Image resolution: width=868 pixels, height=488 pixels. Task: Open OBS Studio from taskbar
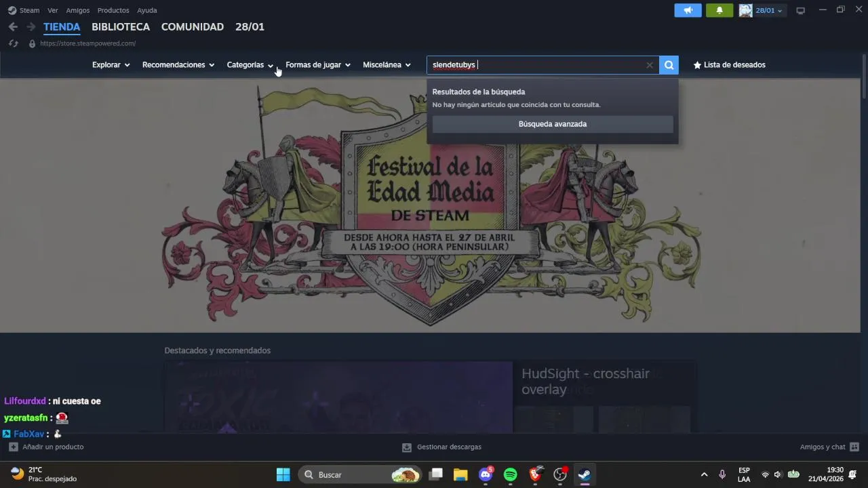[x=560, y=474]
